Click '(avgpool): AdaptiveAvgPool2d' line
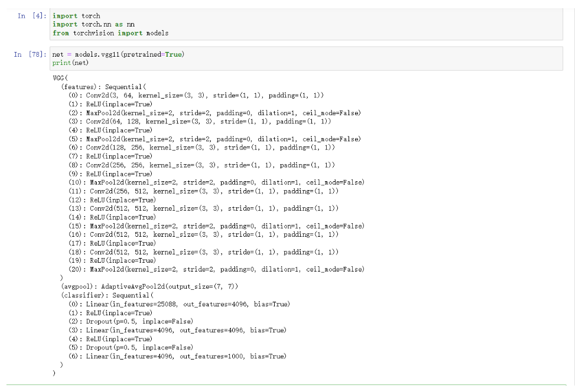The image size is (576, 392). 149,287
